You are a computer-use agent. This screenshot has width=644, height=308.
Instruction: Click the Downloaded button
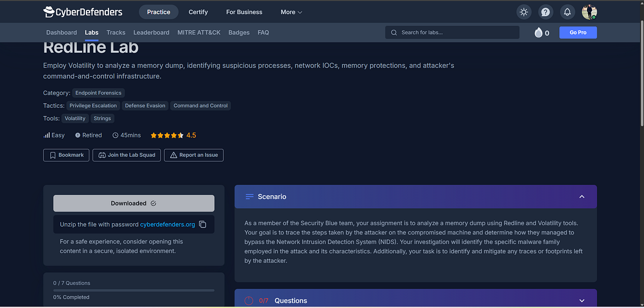[x=134, y=203]
